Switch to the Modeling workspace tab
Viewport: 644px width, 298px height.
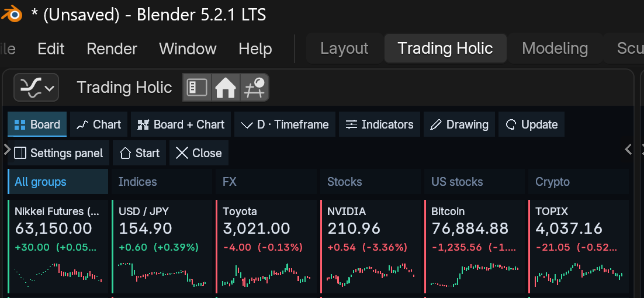click(x=555, y=48)
